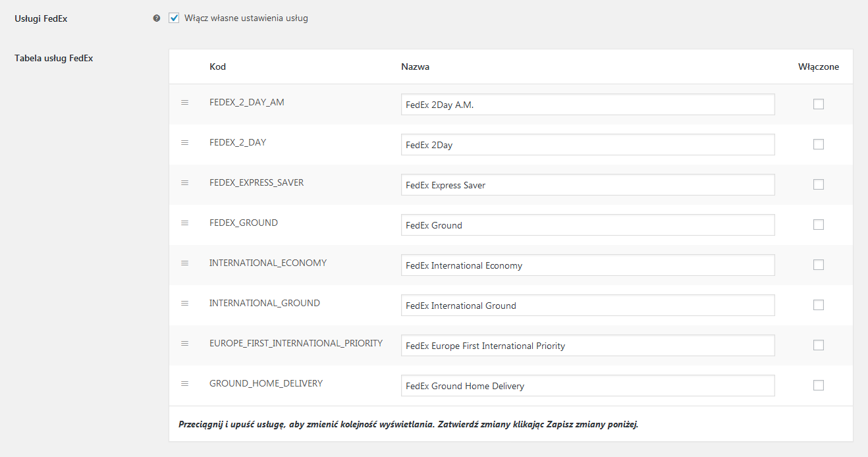
Task: Select the FEDEX_2_DAY_AM code text
Action: pos(247,102)
